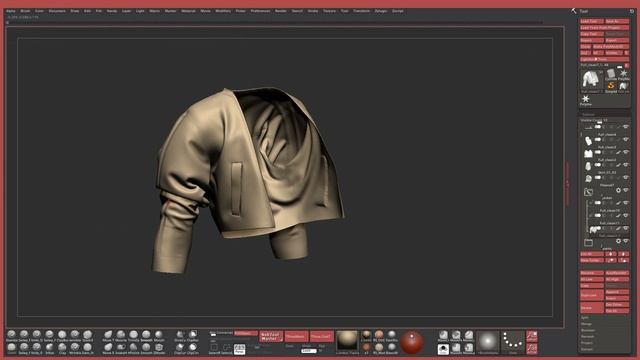640x360 pixels.
Task: Collapse the Subtool section header
Action: 588,115
